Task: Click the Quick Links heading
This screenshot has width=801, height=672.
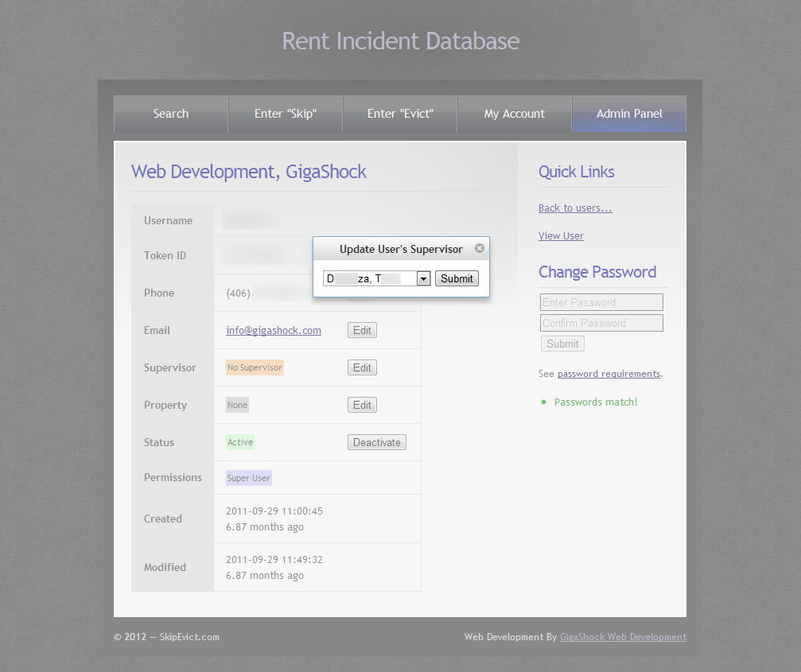Action: click(576, 172)
